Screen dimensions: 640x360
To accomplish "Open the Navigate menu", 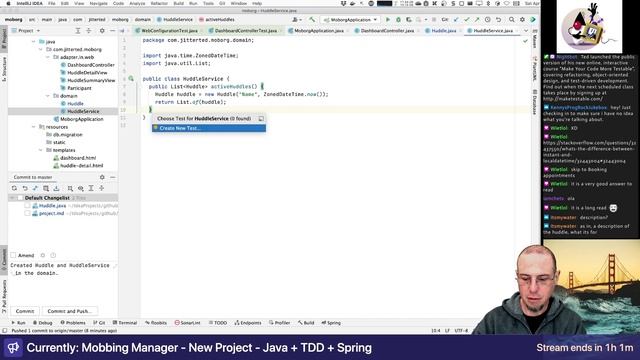I will 98,3.
